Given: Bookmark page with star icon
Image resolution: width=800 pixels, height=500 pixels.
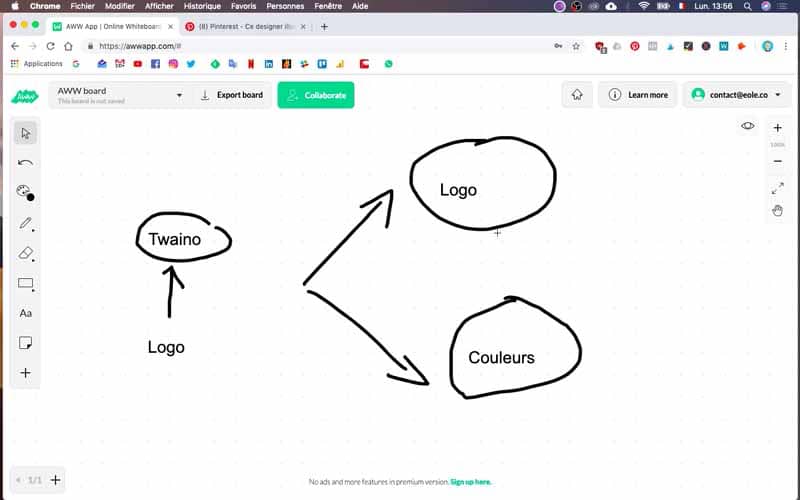Looking at the screenshot, I should (576, 46).
